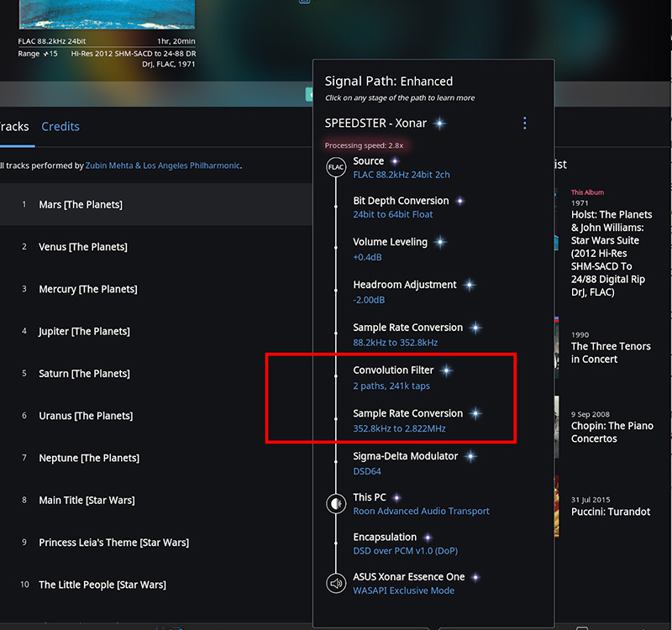Click the '24bit to 64bit Float' detail
This screenshot has height=630, width=672.
pos(393,214)
